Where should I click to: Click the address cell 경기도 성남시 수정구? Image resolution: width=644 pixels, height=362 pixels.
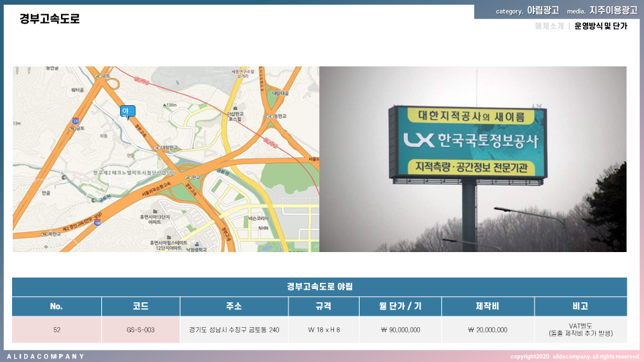234,330
